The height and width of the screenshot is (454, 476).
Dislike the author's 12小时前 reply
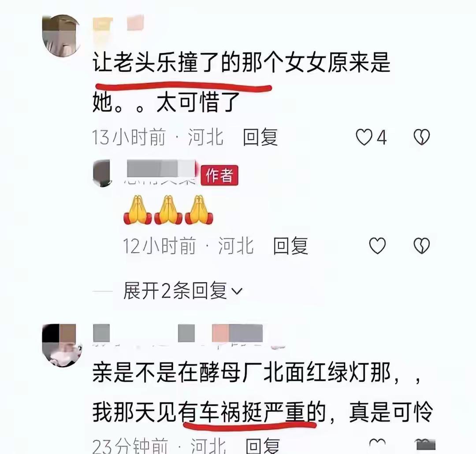[x=422, y=246]
